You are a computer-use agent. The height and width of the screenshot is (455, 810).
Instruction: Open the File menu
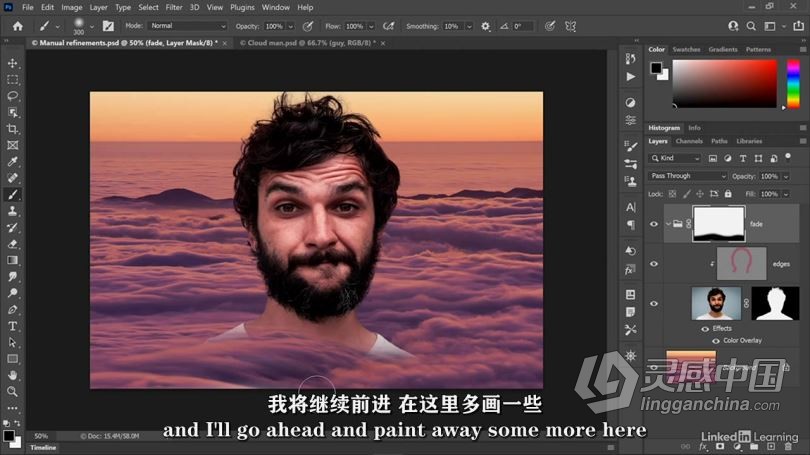click(x=27, y=7)
